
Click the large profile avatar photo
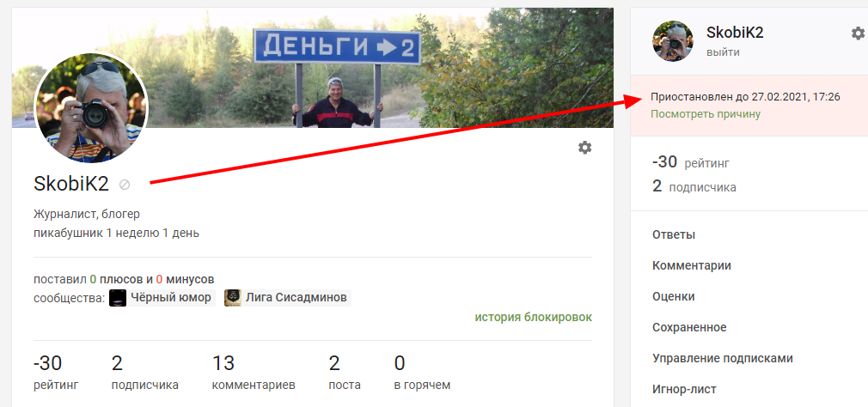91,108
